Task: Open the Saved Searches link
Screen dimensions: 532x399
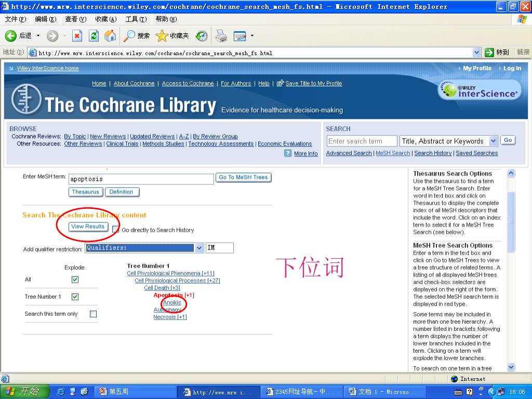Action: (x=477, y=153)
